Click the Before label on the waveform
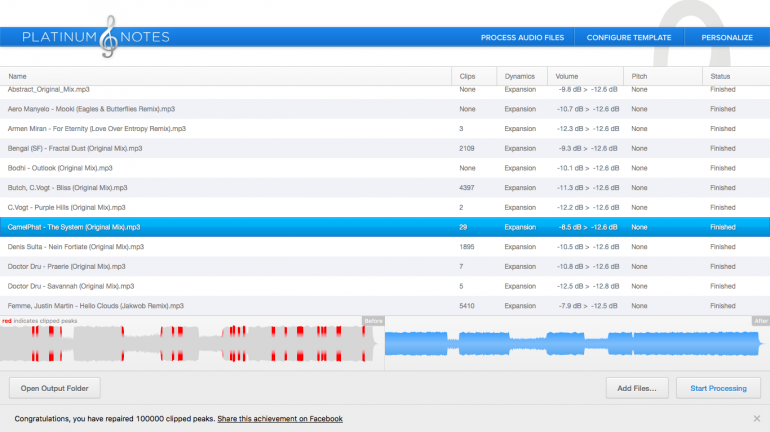The width and height of the screenshot is (770, 432). click(373, 321)
